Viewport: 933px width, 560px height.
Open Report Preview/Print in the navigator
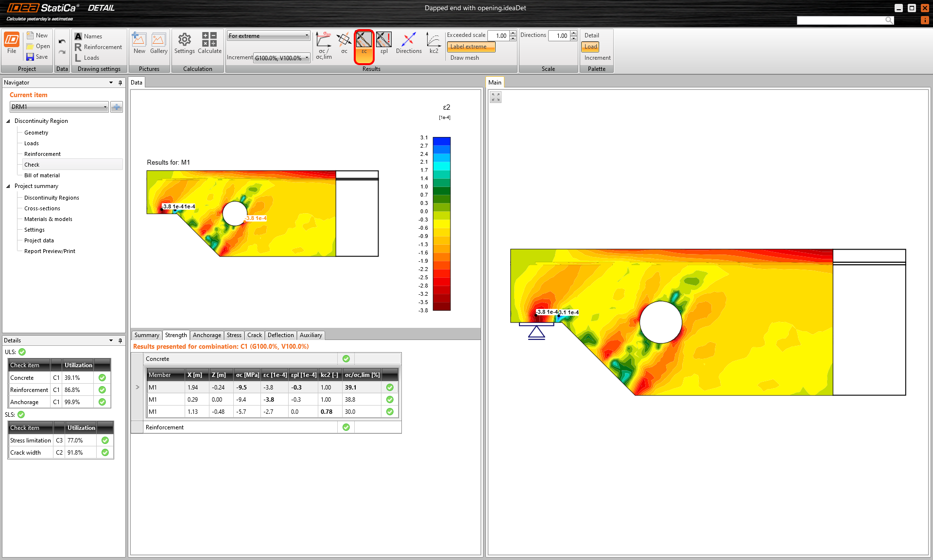point(50,251)
